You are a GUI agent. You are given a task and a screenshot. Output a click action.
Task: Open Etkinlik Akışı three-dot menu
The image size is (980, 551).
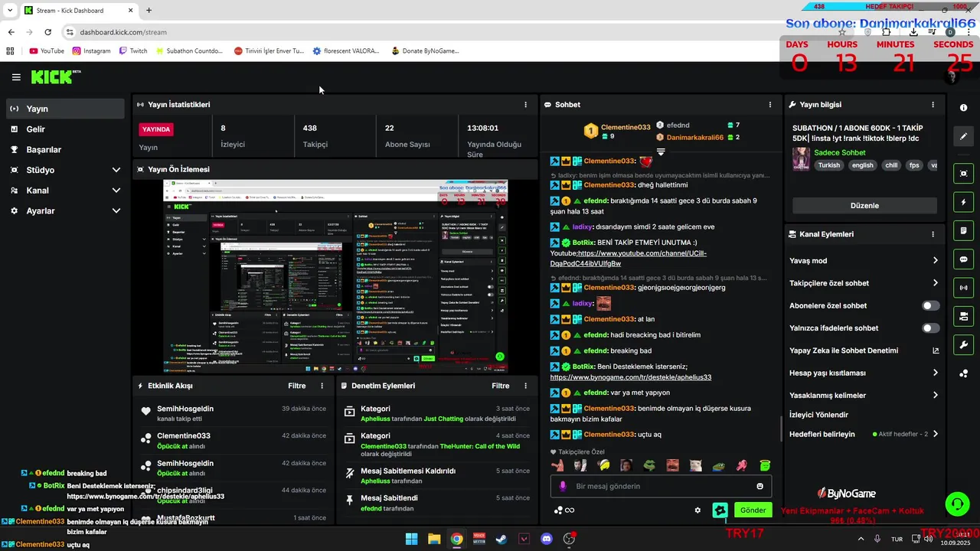322,386
